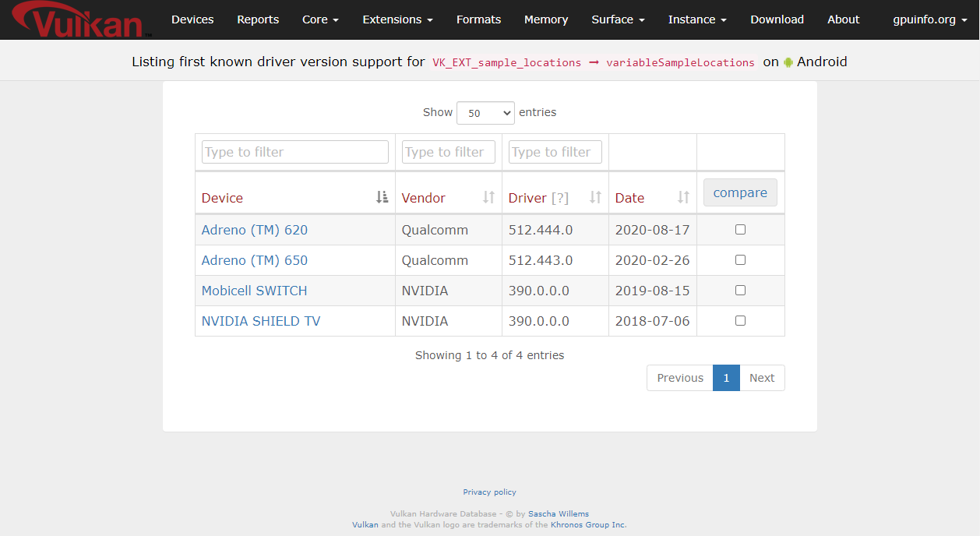Sort table by Vendor column icon

tap(488, 197)
